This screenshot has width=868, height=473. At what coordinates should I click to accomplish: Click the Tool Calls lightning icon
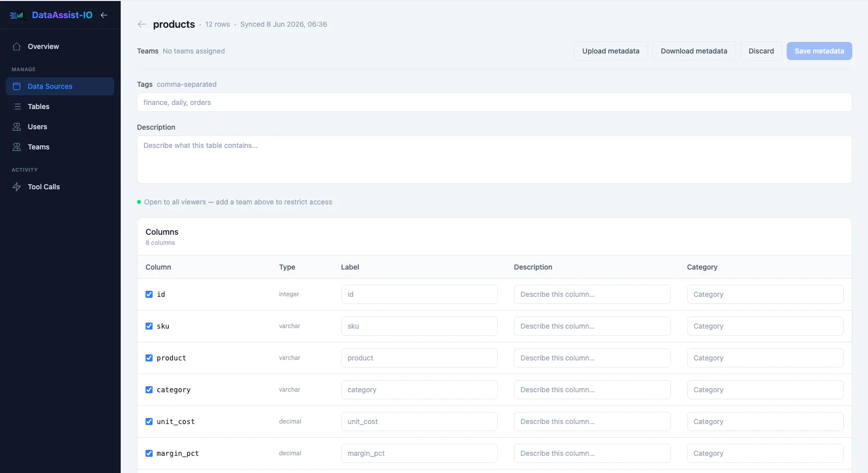coord(17,187)
